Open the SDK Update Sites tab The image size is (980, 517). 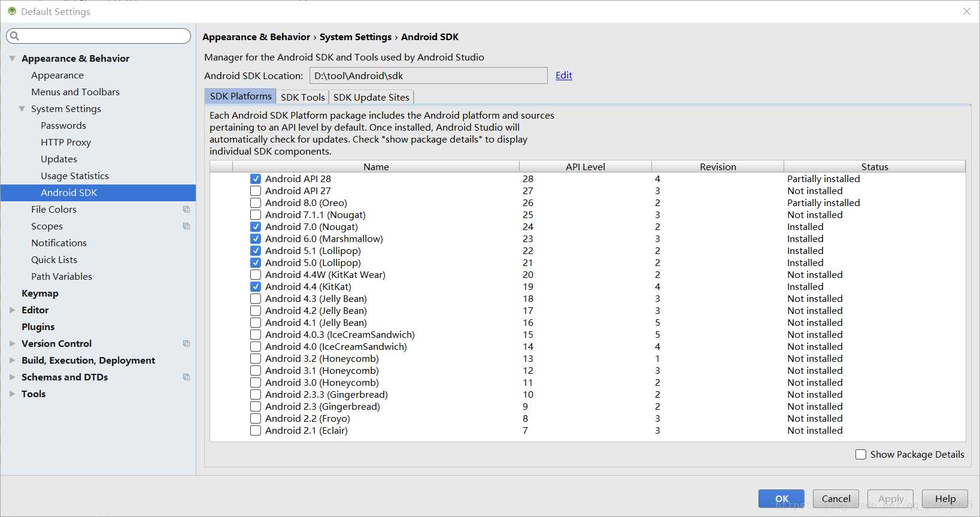pyautogui.click(x=371, y=97)
